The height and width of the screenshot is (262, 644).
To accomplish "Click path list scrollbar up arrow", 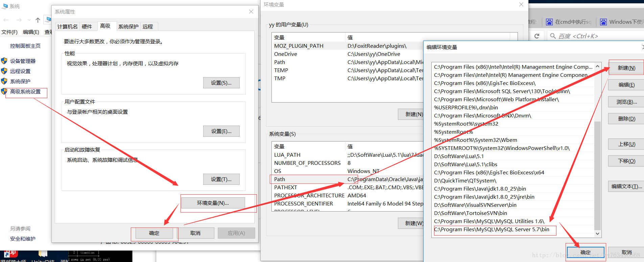I will point(597,66).
